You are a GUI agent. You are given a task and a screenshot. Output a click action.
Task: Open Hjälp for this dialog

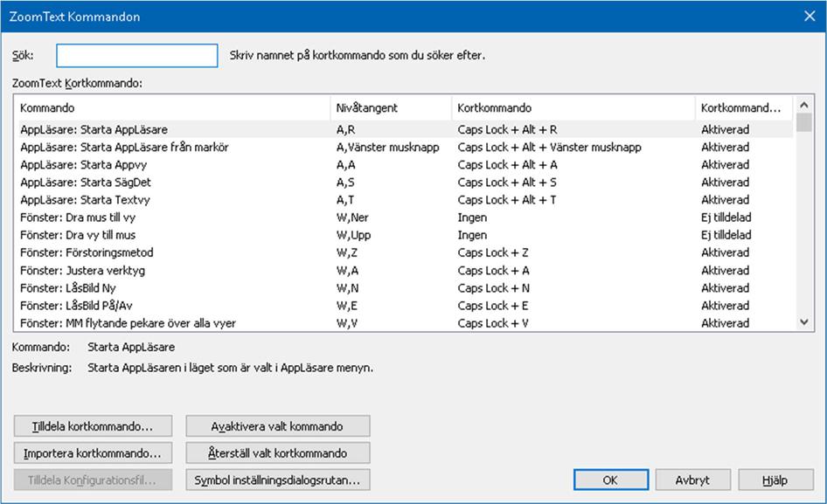coord(775,480)
